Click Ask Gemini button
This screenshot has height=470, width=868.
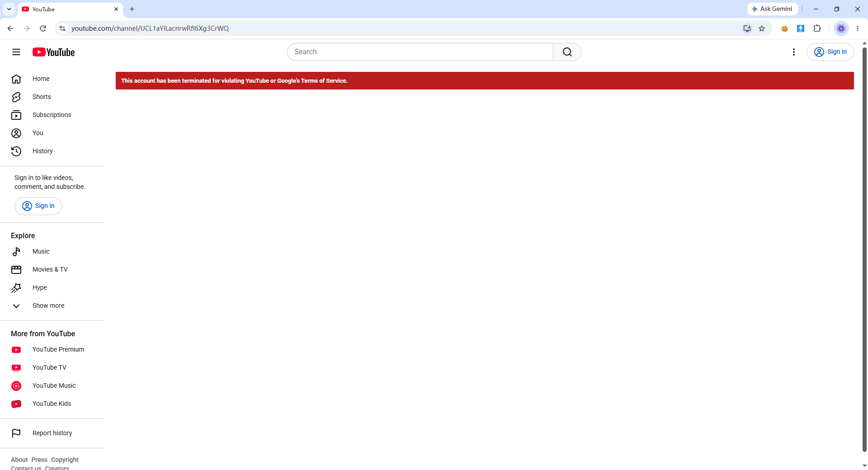point(772,9)
